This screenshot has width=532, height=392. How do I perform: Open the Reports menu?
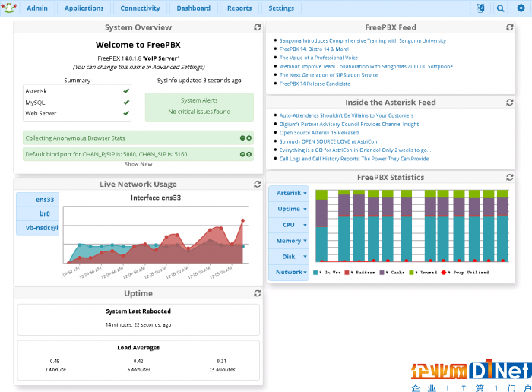tap(239, 8)
